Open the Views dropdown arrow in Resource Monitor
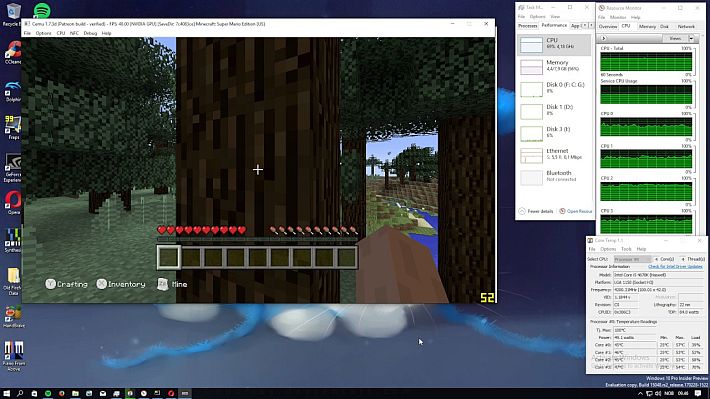Screen dimensions: 710x399 point(691,38)
